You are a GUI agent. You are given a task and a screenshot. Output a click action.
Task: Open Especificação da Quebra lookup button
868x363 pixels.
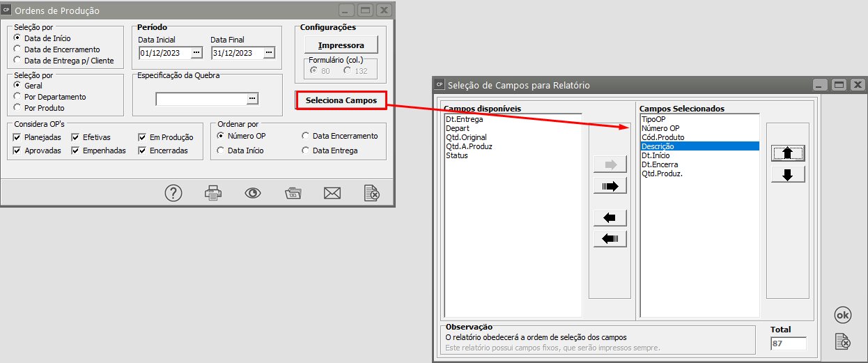252,99
